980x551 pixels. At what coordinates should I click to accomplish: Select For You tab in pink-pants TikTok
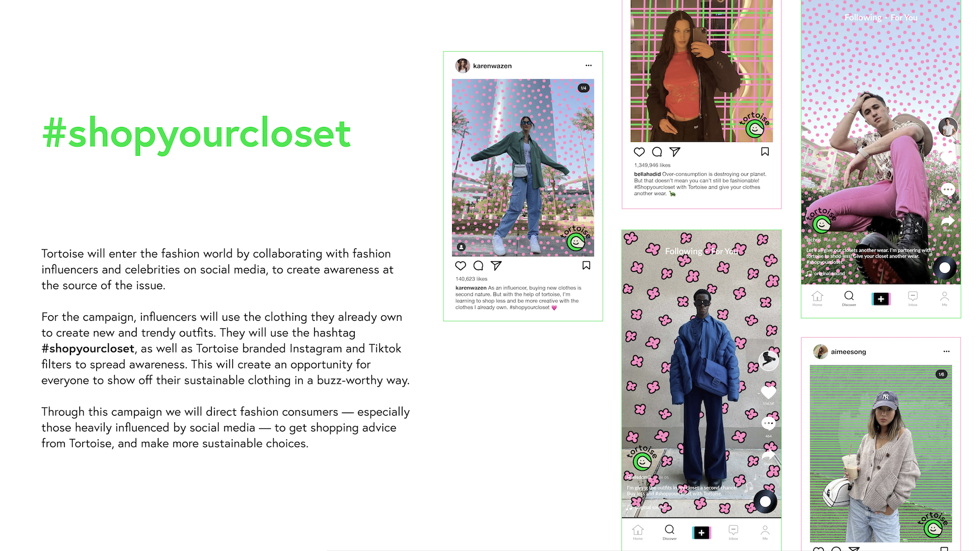[x=904, y=18]
